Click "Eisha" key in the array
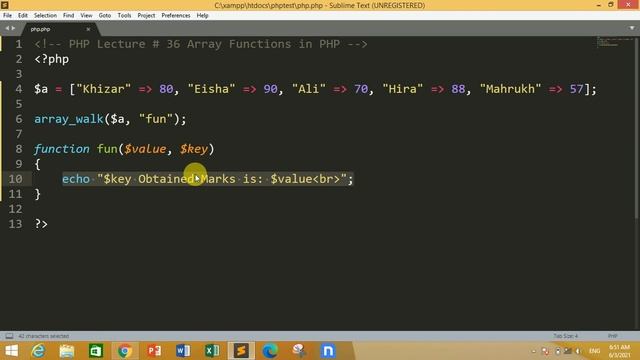This screenshot has width=640, height=360. point(211,89)
